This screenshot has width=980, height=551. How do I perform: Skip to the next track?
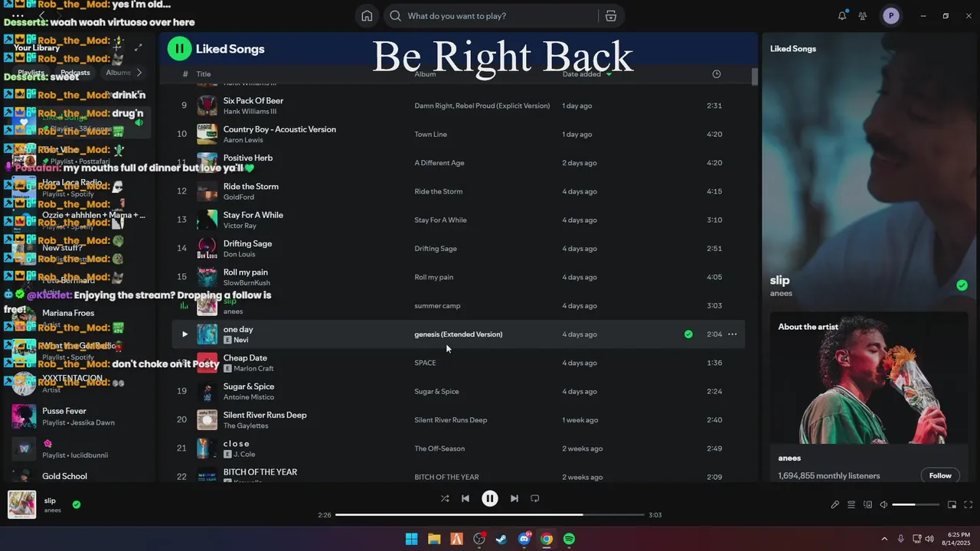(x=514, y=498)
